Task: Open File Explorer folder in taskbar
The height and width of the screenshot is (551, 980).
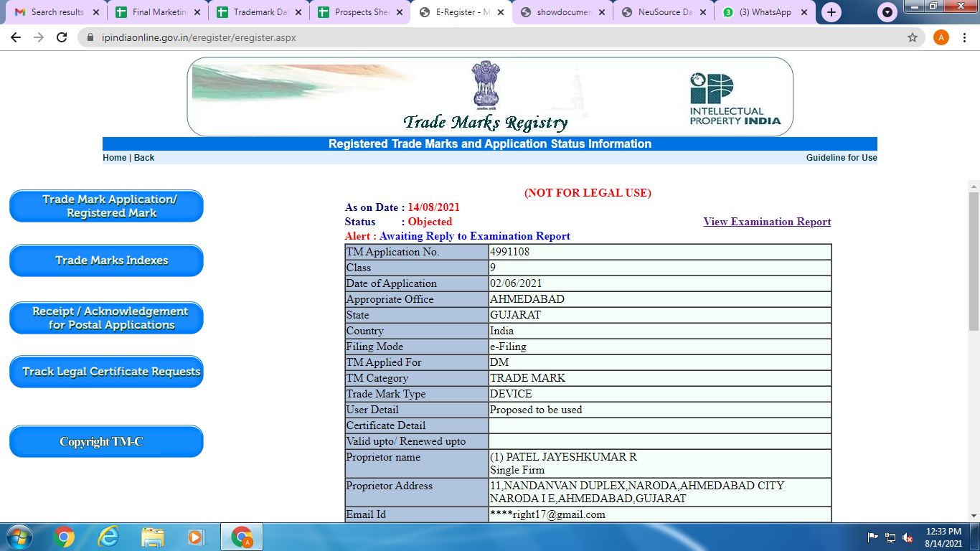Action: click(152, 537)
